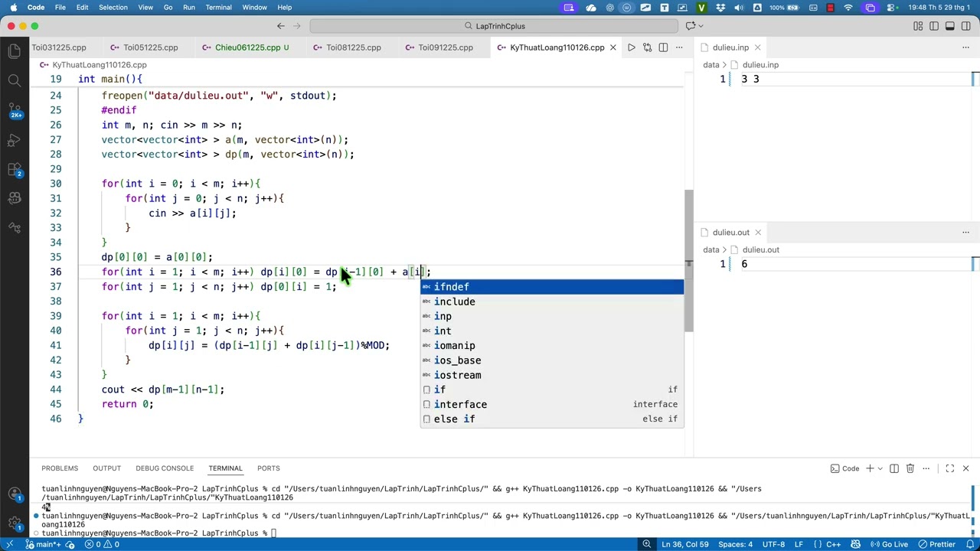Click the Code terminal label
Viewport: 980px width, 551px height.
coord(844,468)
